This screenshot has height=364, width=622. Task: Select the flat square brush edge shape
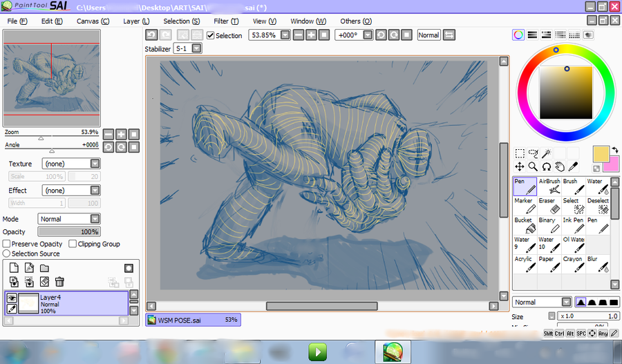pyautogui.click(x=614, y=302)
